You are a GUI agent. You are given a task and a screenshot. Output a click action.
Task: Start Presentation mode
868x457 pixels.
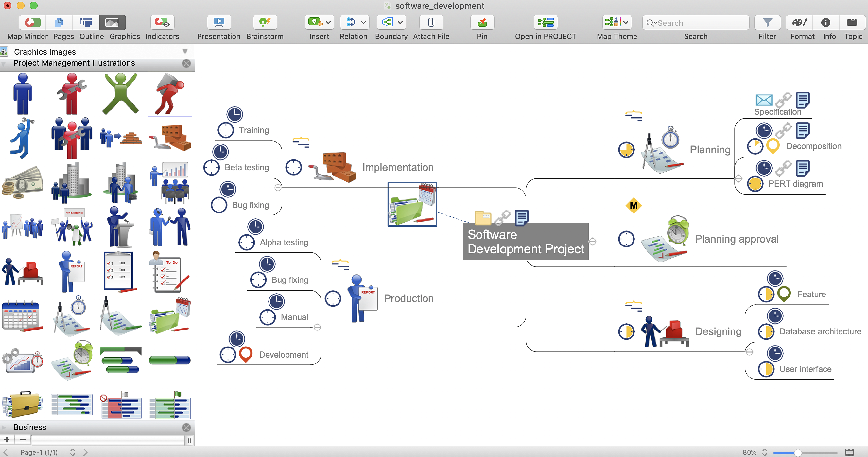[219, 23]
